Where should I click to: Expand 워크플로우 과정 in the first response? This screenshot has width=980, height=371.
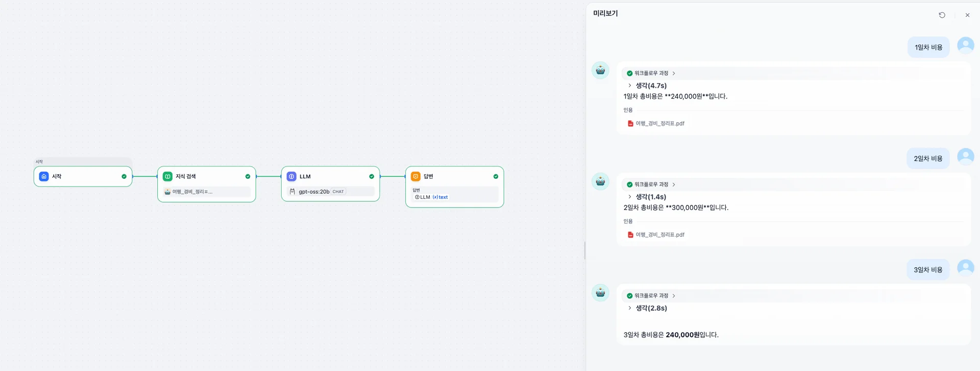click(x=651, y=73)
